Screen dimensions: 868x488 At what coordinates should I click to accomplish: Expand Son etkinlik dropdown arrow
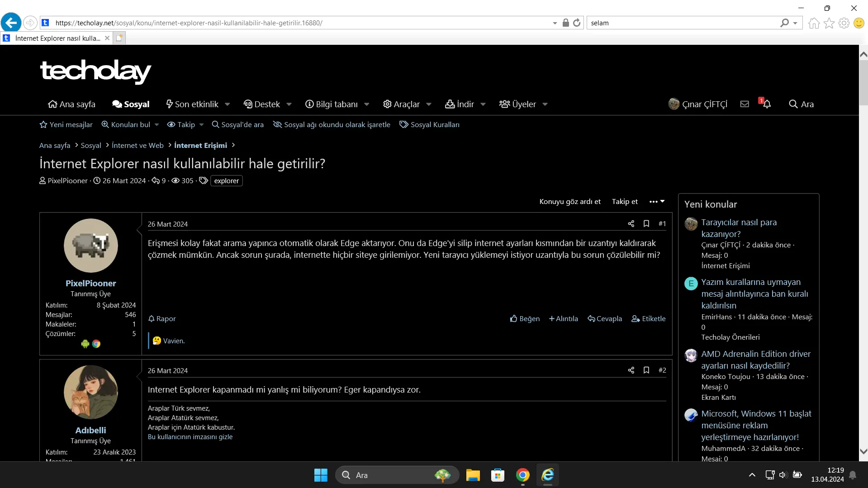(x=228, y=104)
